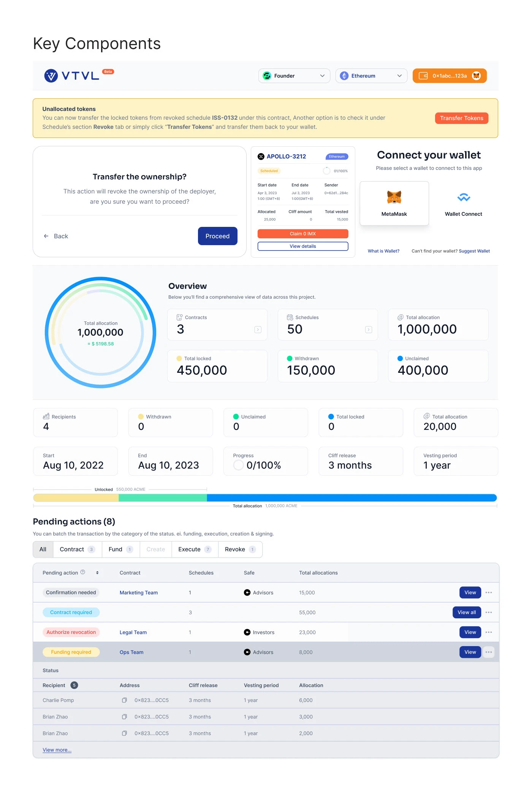Click the X token icon beside APOLLO-3212

261,156
